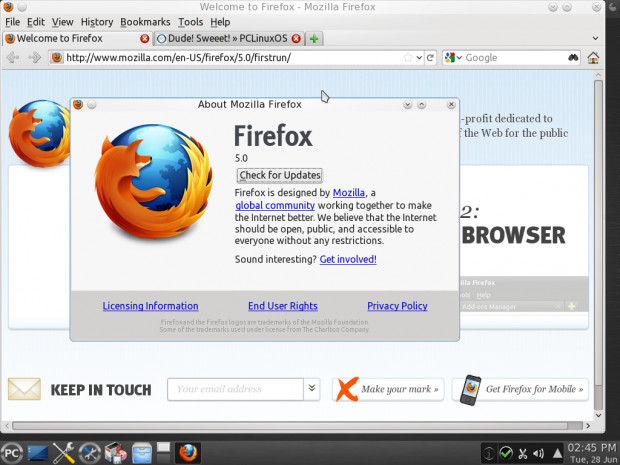
Task: Open the Help menu
Action: [x=220, y=22]
